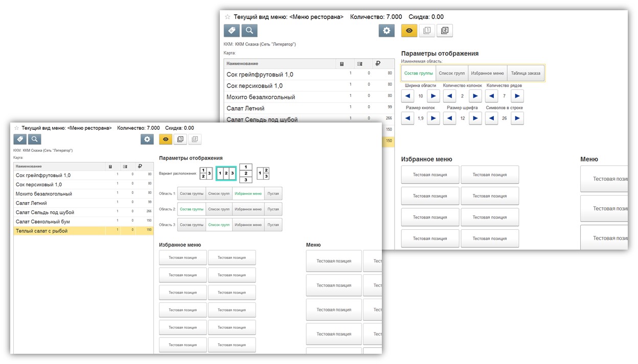Image resolution: width=638 pixels, height=364 pixels.
Task: Open display page 1 icon in front window
Action: [180, 139]
